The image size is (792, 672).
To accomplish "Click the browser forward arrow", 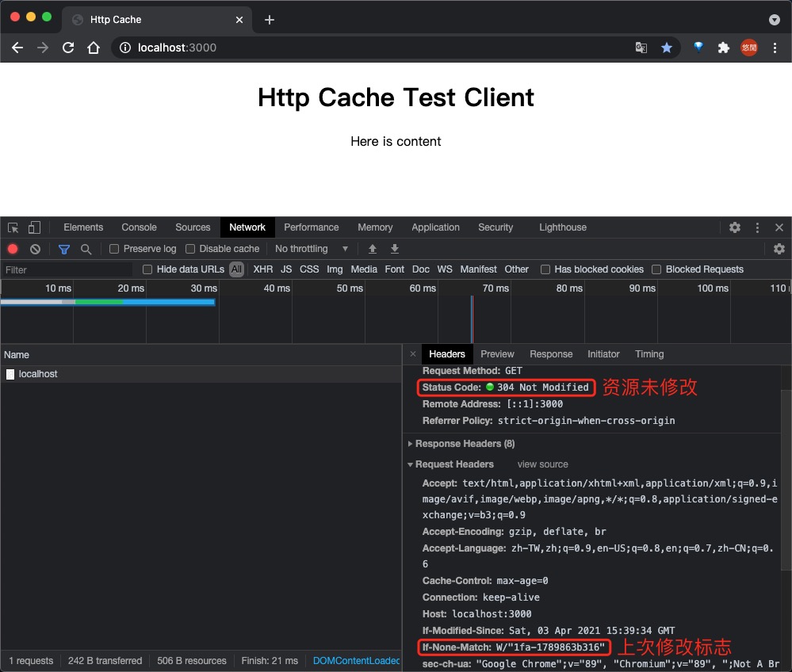I will pos(43,48).
